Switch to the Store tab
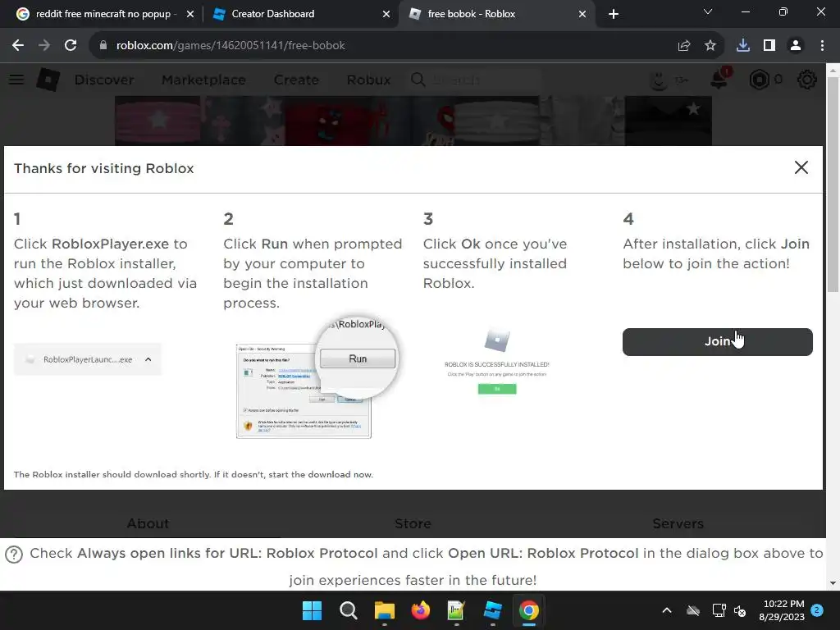 pos(413,523)
